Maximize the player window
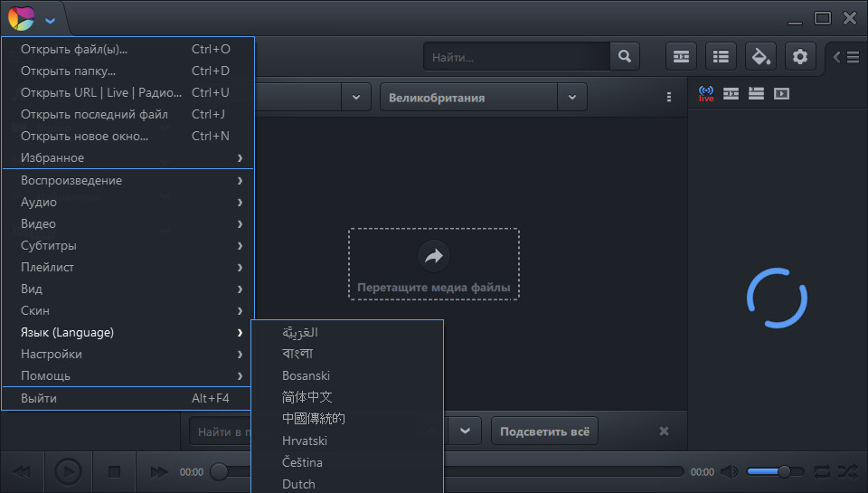The width and height of the screenshot is (868, 493). pos(823,18)
